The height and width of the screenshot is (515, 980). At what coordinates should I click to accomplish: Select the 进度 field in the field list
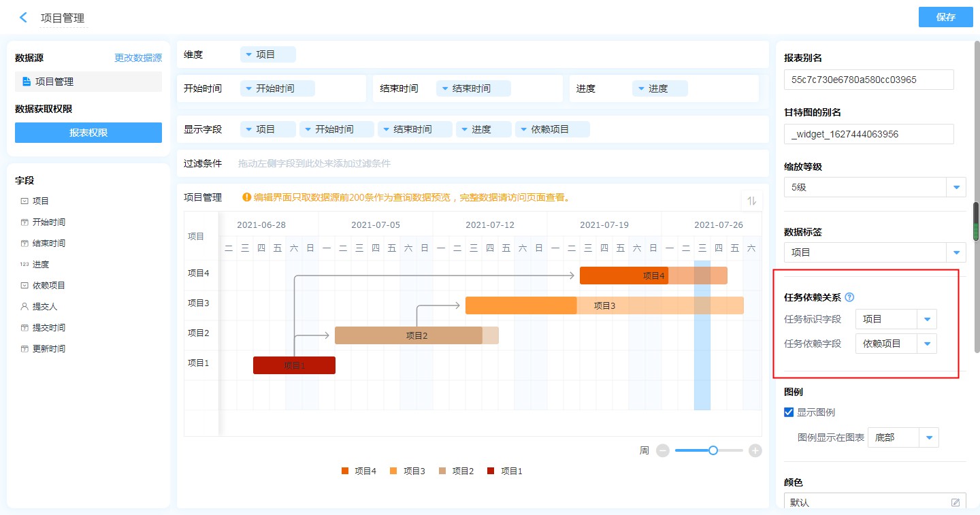40,265
